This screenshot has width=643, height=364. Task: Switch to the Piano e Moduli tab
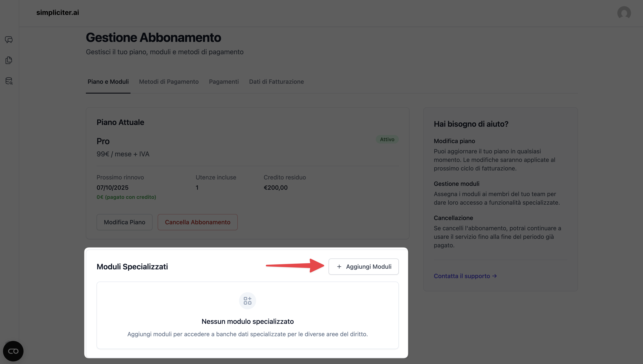(108, 82)
